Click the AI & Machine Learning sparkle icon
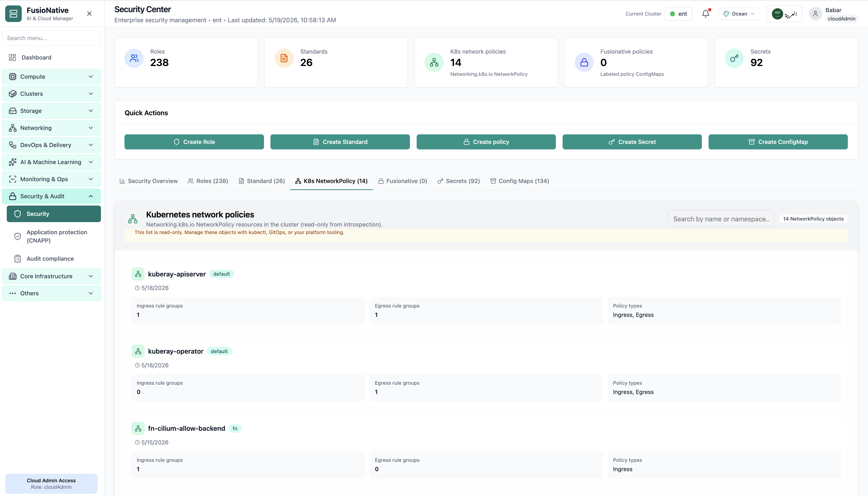 point(13,162)
